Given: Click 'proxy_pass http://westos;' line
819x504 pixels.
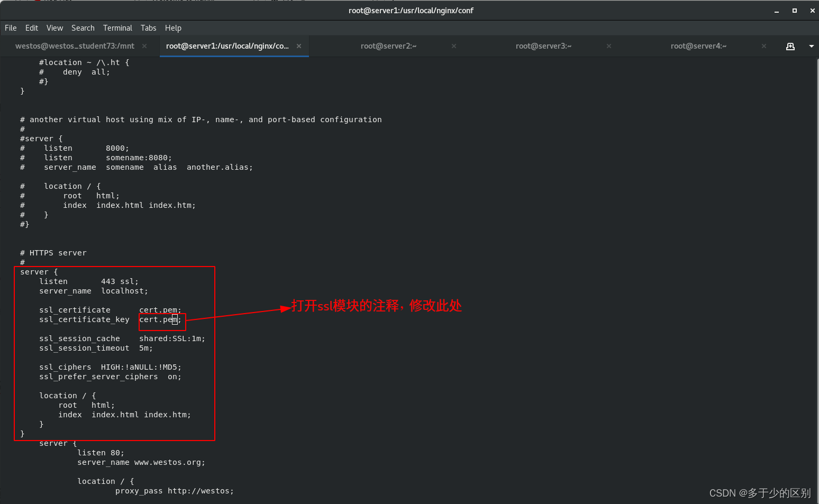Looking at the screenshot, I should (x=175, y=491).
